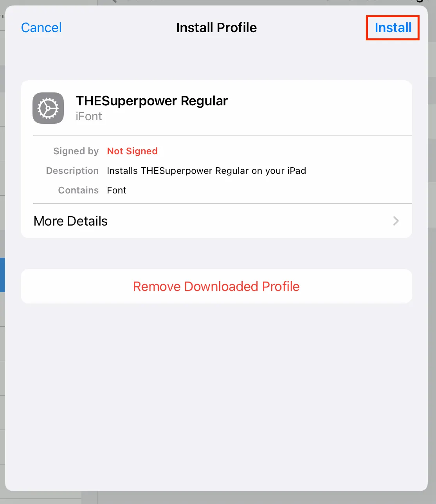
Task: Cancel the profile installation
Action: (41, 28)
